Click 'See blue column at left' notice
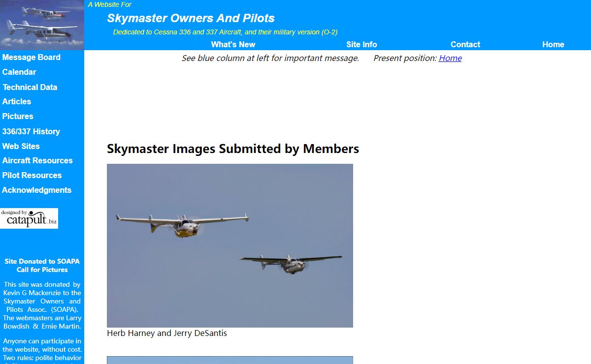Image resolution: width=591 pixels, height=364 pixels. pyautogui.click(x=270, y=58)
